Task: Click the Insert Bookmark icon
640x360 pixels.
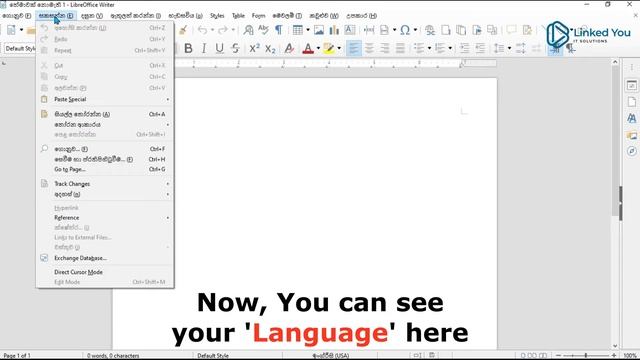Action: click(x=477, y=30)
